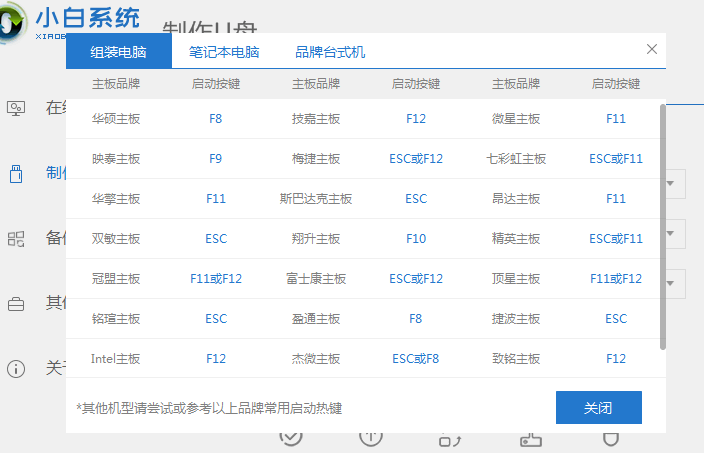Open the topmost dropdown arrow behind the dialog
Viewport: 704px width, 453px height.
(671, 183)
